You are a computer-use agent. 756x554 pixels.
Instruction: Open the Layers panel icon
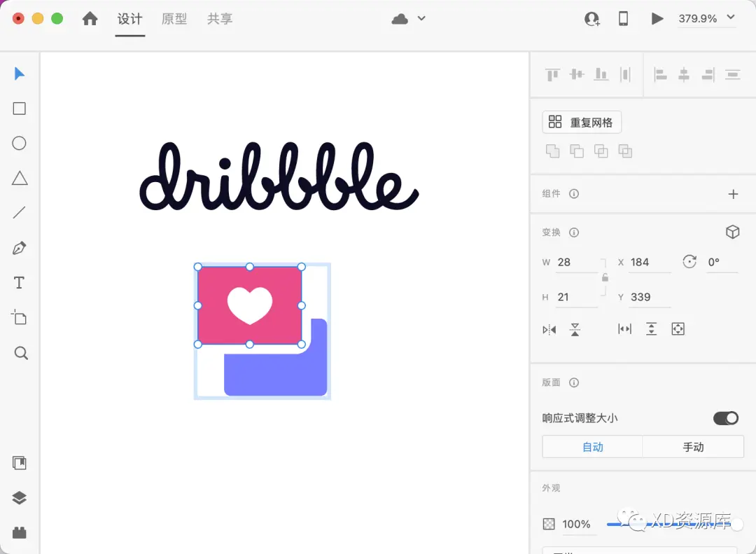[20, 498]
